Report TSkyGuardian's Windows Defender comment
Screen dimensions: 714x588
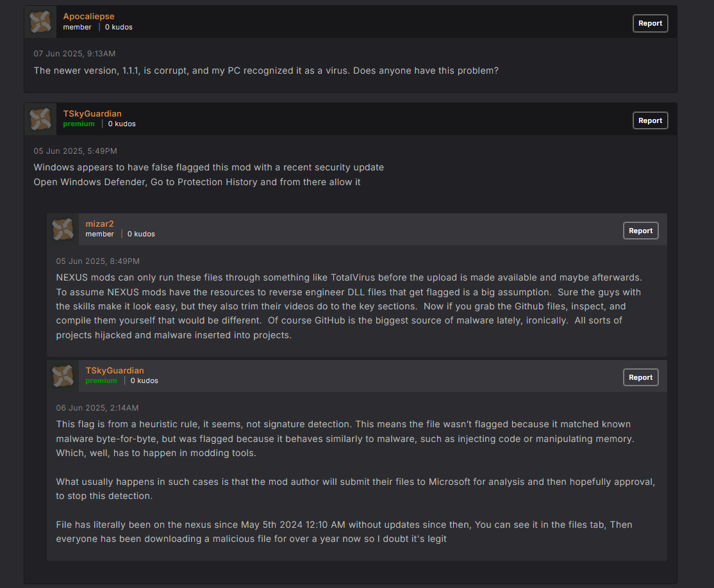coord(650,120)
